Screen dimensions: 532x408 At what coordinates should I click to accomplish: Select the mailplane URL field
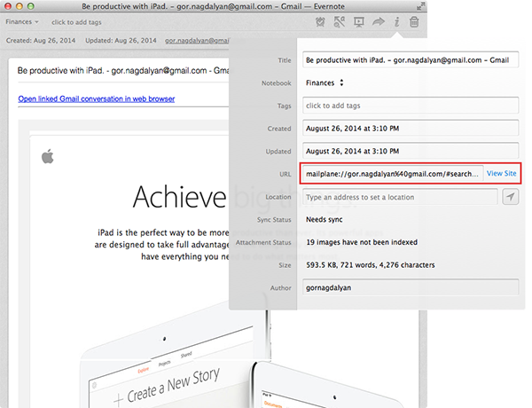[x=392, y=174]
